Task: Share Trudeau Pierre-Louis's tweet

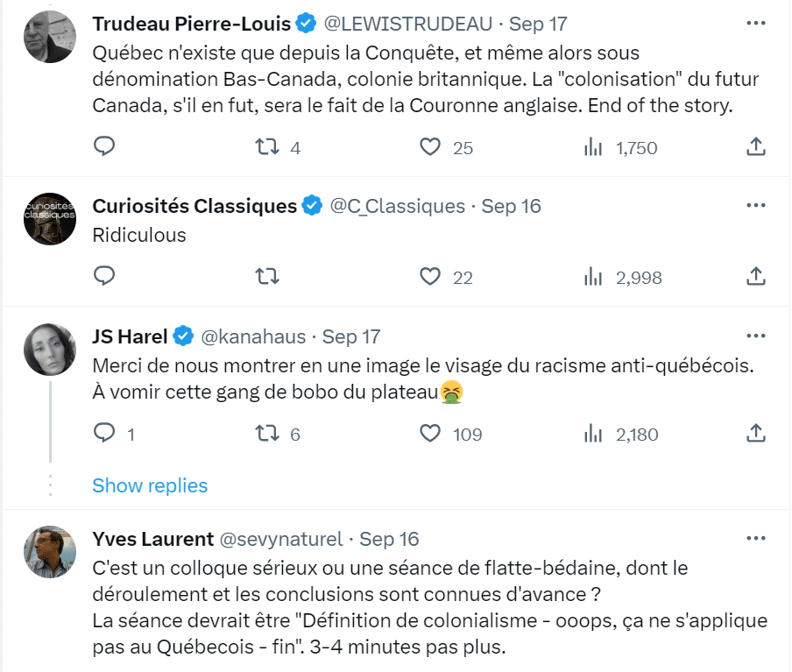Action: click(x=756, y=147)
